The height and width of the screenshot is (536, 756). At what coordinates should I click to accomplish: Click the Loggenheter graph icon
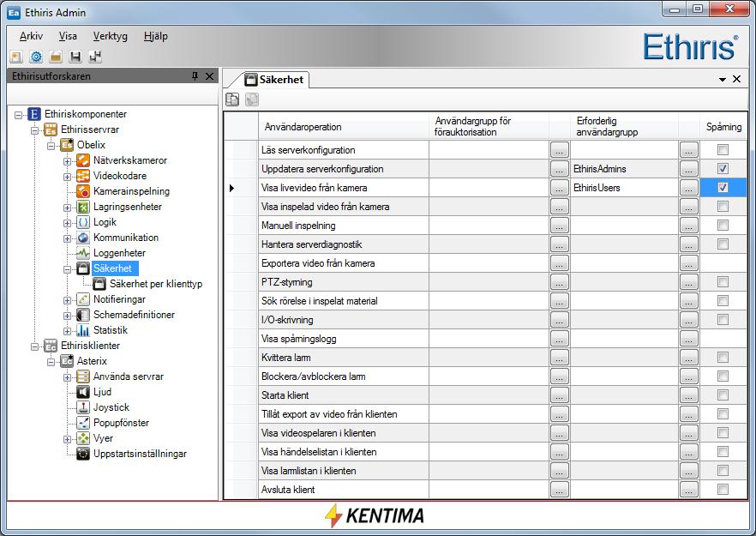coord(83,253)
